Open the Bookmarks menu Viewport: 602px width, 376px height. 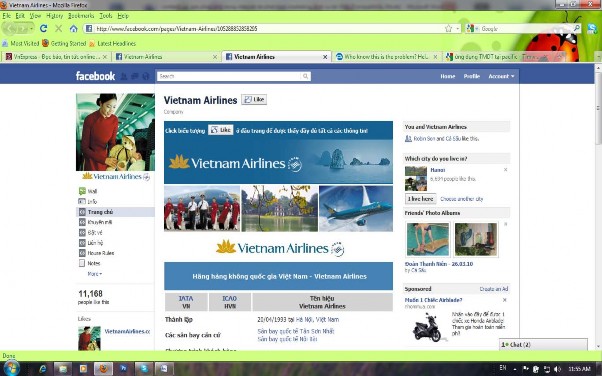coord(81,16)
